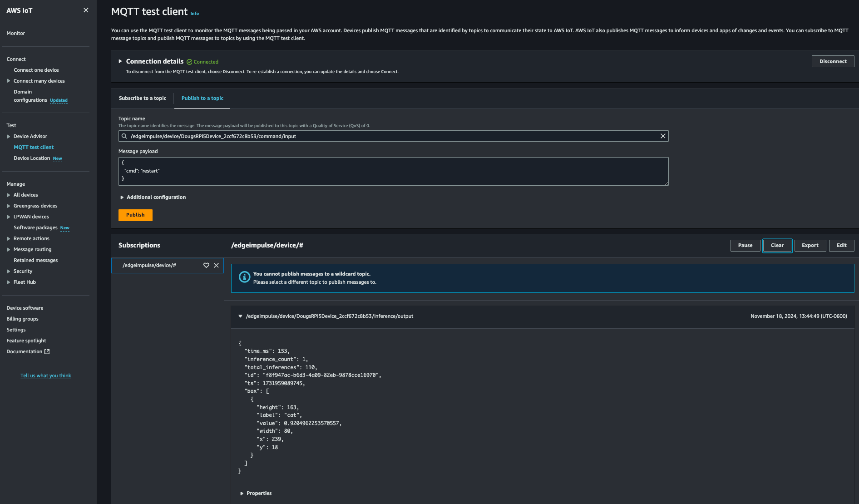Open Feature spotlight page

point(26,341)
